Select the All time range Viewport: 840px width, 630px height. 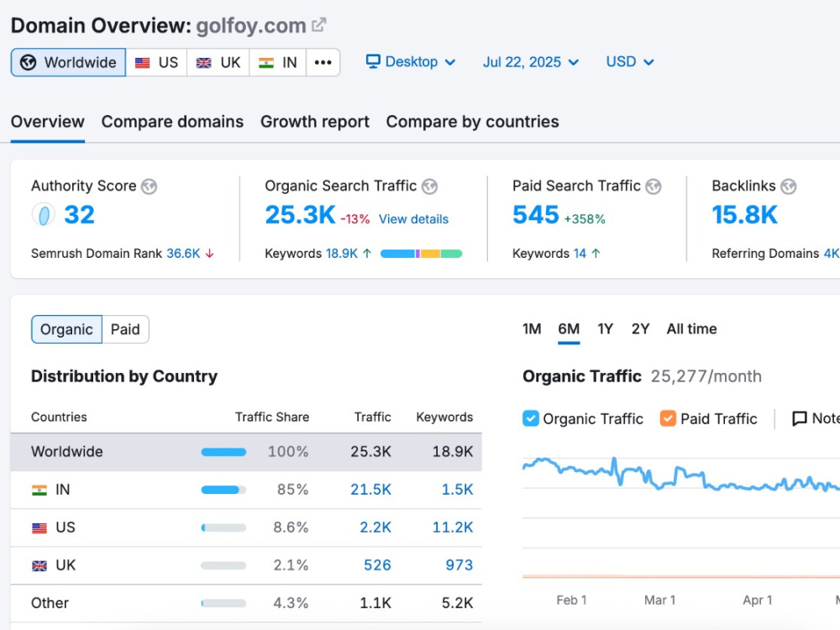pos(691,329)
